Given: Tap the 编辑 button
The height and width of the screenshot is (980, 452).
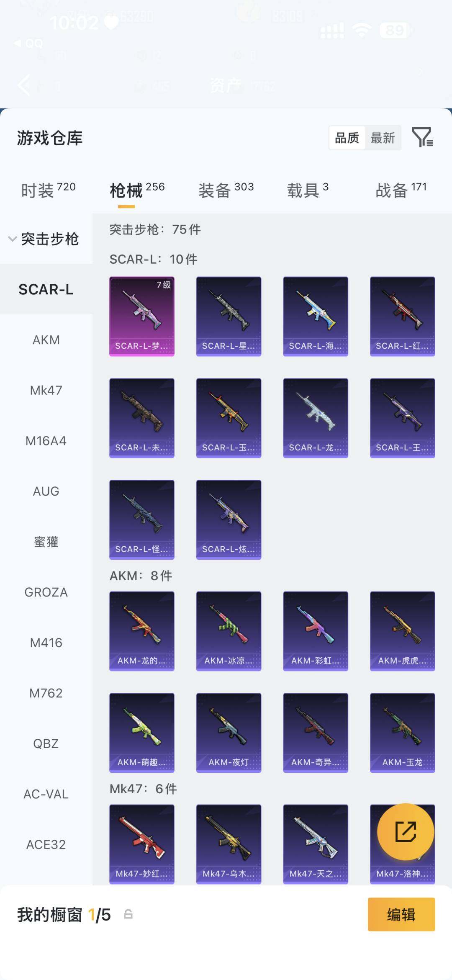Looking at the screenshot, I should pos(401,914).
